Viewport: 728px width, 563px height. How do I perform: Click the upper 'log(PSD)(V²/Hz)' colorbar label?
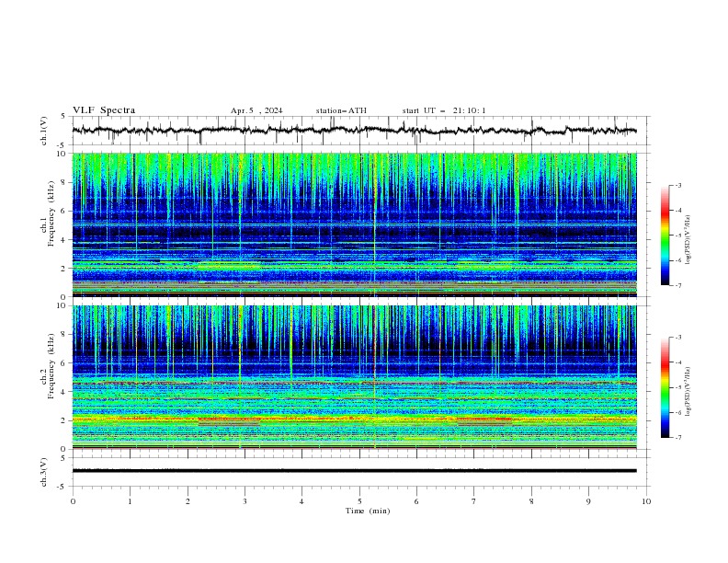tap(688, 240)
